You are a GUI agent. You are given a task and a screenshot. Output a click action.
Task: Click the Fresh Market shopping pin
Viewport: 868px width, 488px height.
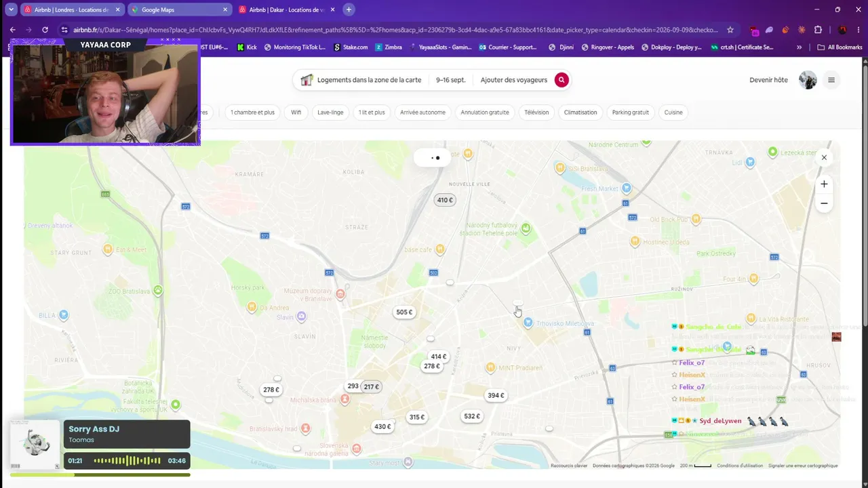click(x=627, y=188)
